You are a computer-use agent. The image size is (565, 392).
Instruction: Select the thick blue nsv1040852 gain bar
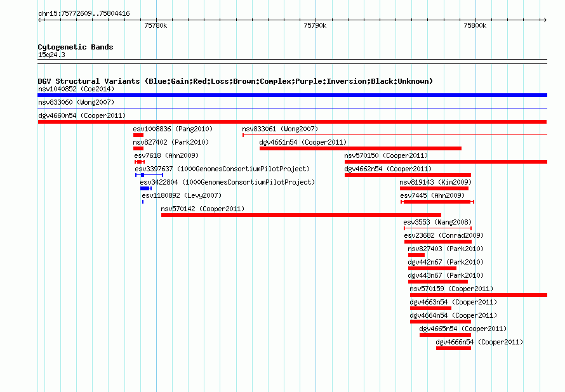pyautogui.click(x=292, y=95)
